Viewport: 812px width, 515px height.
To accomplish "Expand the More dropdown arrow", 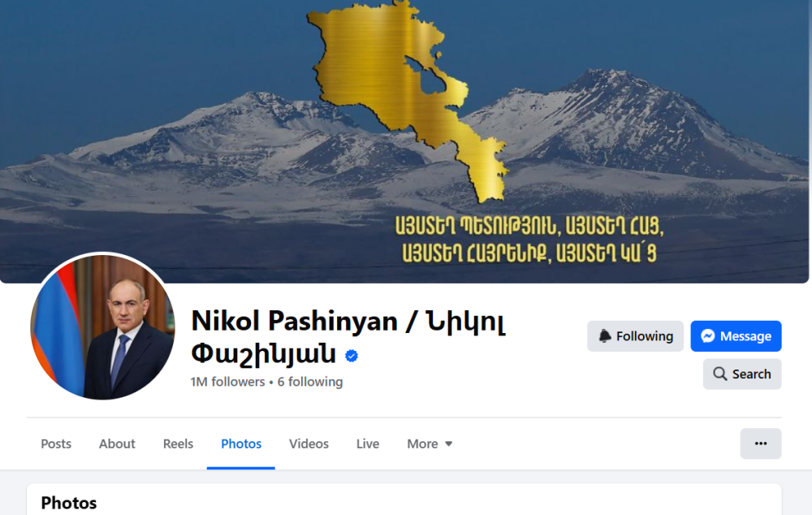I will click(x=448, y=444).
